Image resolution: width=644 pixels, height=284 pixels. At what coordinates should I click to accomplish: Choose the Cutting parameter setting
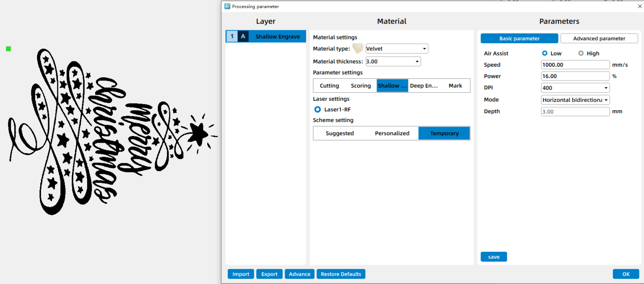pyautogui.click(x=329, y=86)
